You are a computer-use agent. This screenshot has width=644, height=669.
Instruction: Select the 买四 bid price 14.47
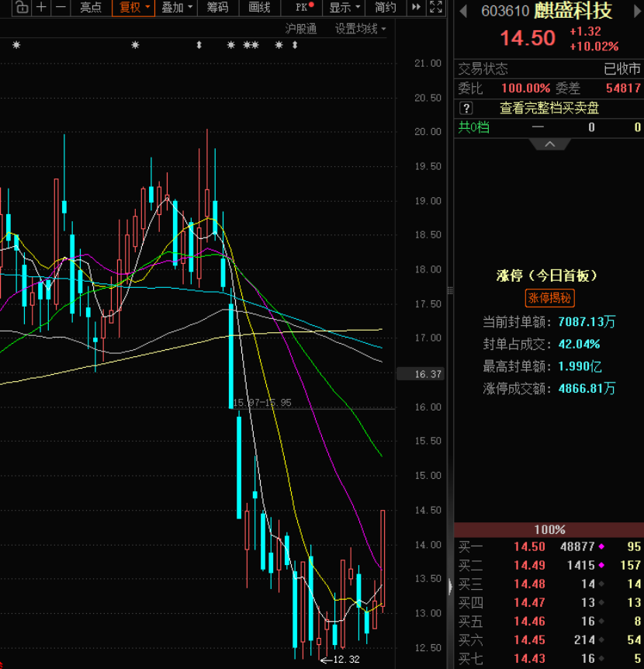[529, 603]
